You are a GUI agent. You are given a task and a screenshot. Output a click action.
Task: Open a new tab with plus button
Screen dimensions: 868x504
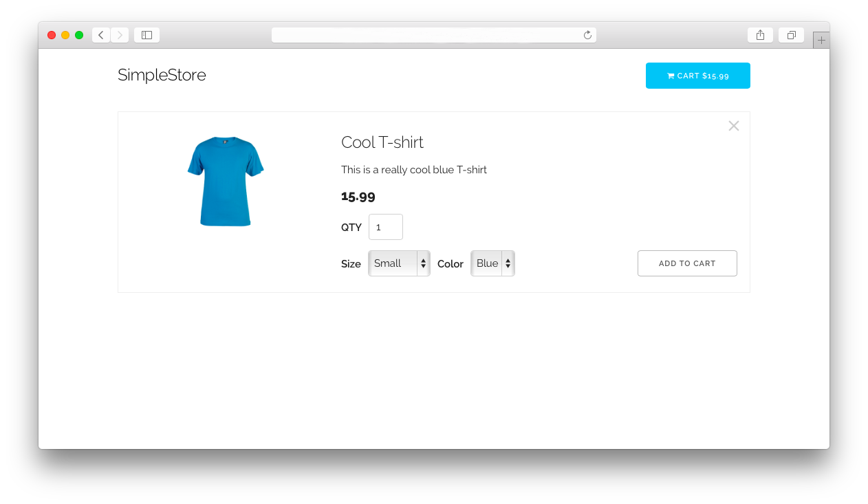[x=821, y=41]
